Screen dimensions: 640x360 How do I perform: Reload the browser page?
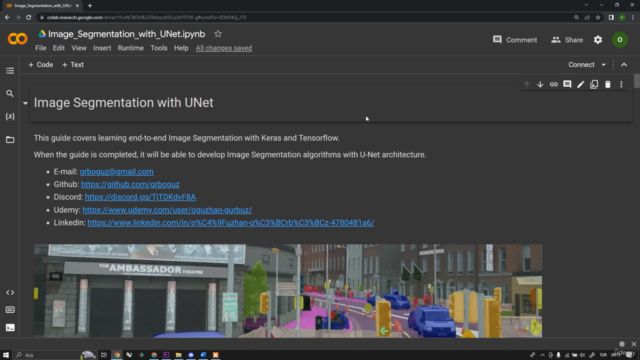click(29, 18)
